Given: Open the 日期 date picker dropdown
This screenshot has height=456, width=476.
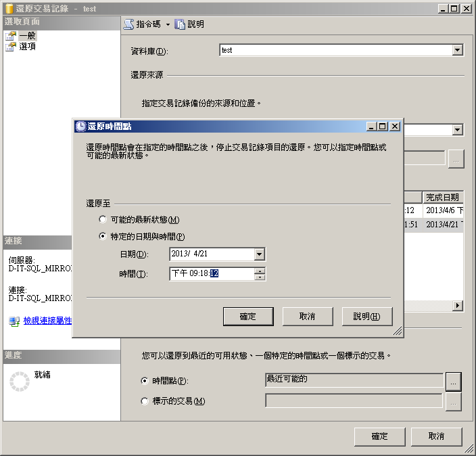Looking at the screenshot, I should point(260,254).
